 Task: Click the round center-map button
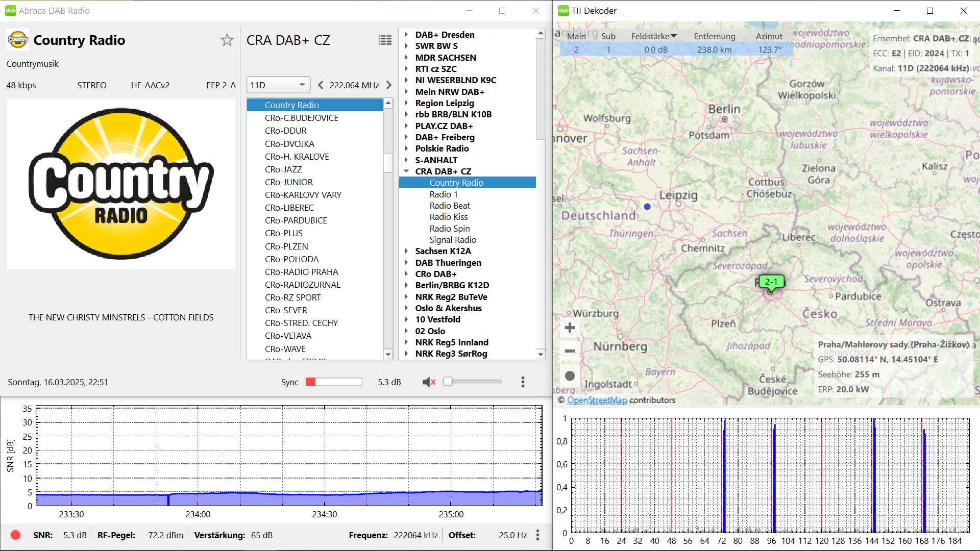coord(570,376)
